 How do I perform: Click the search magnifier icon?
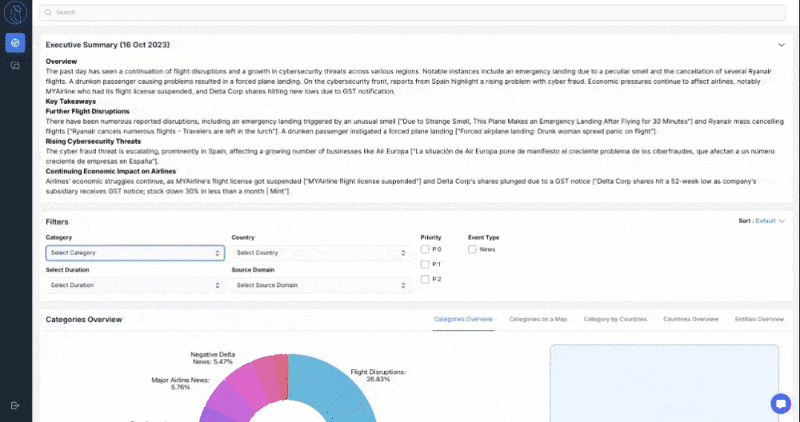(x=48, y=12)
